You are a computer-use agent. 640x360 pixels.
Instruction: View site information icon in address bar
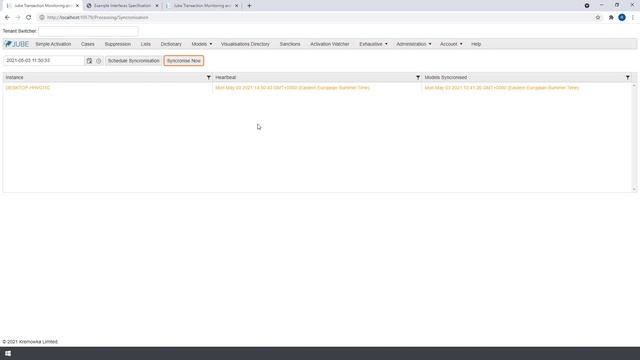pyautogui.click(x=42, y=18)
